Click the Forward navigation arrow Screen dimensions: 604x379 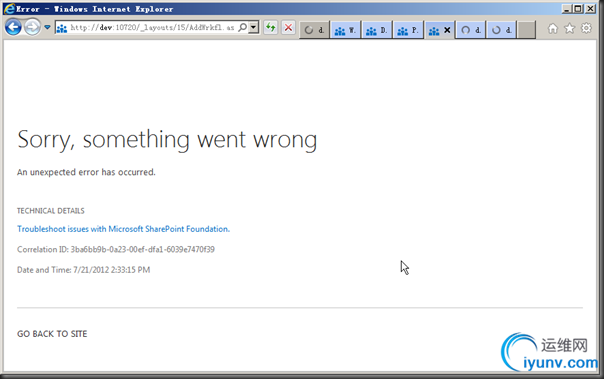[x=32, y=27]
